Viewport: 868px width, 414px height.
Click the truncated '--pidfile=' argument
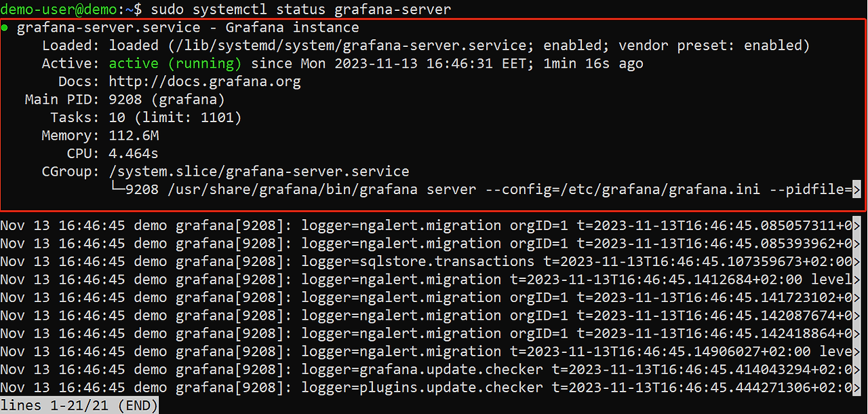point(810,189)
